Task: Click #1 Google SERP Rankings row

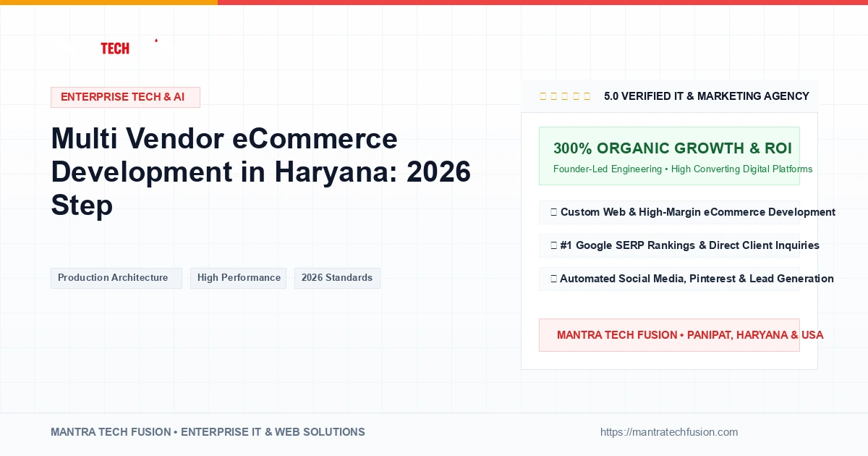Action: (x=670, y=245)
